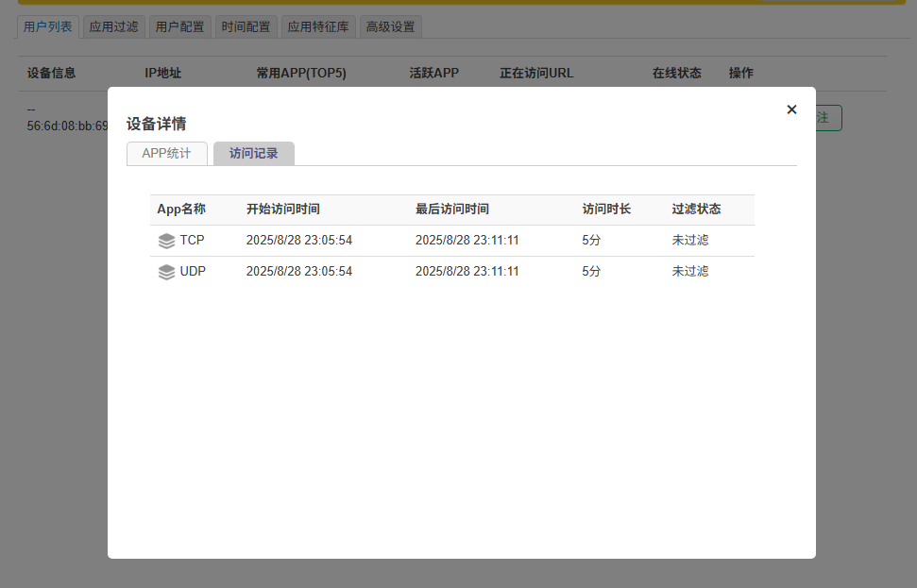Click TCP row last access time 23:11:11
The height and width of the screenshot is (588, 917).
(467, 241)
